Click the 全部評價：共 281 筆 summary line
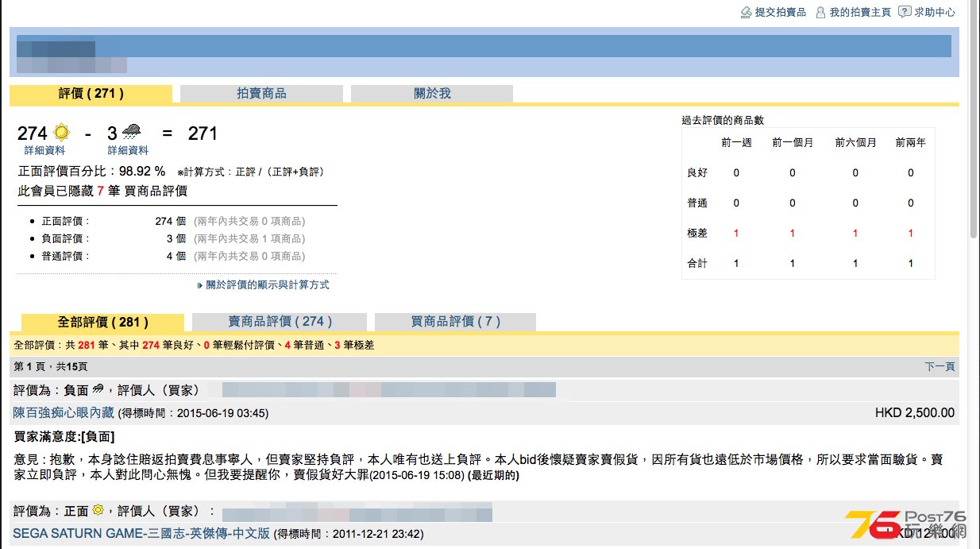The height and width of the screenshot is (549, 980). click(x=194, y=345)
